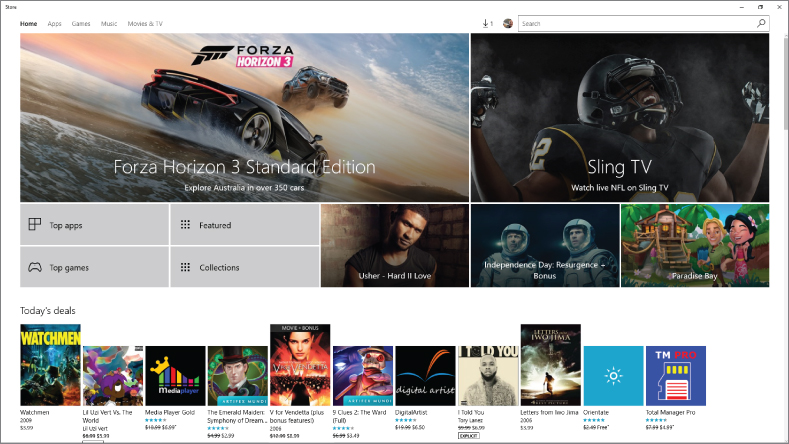The height and width of the screenshot is (444, 789).
Task: Open the Total Manager Pro icon
Action: [x=676, y=376]
